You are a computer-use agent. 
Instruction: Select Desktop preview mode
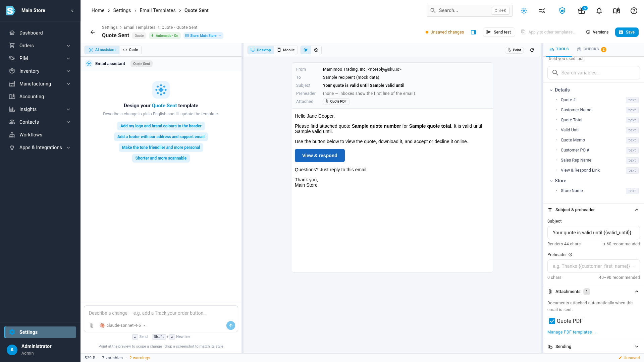pyautogui.click(x=261, y=50)
